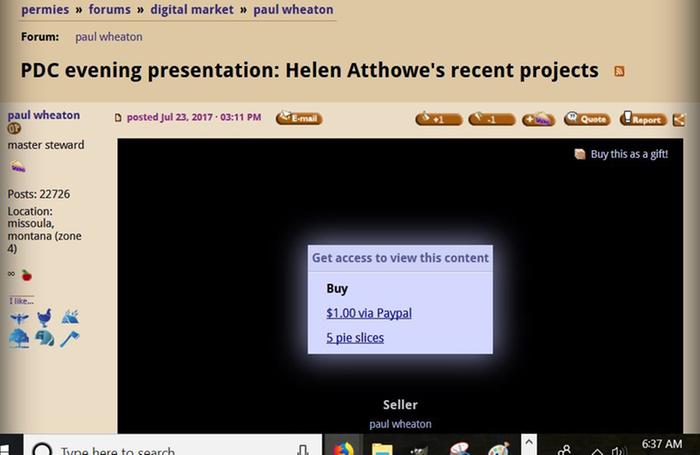Click the plus pie button to award pie
Image resolution: width=700 pixels, height=455 pixels.
(x=538, y=119)
